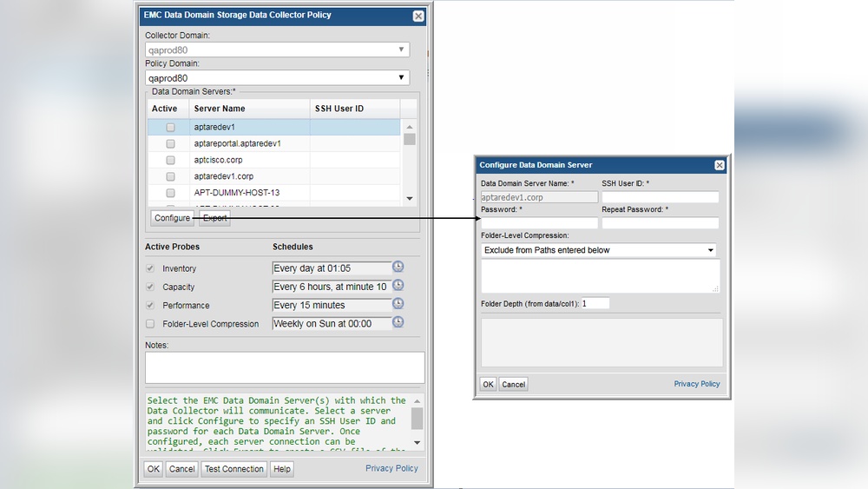Select the aptaredev1.corp server row
This screenshot has height=489, width=868.
[273, 176]
